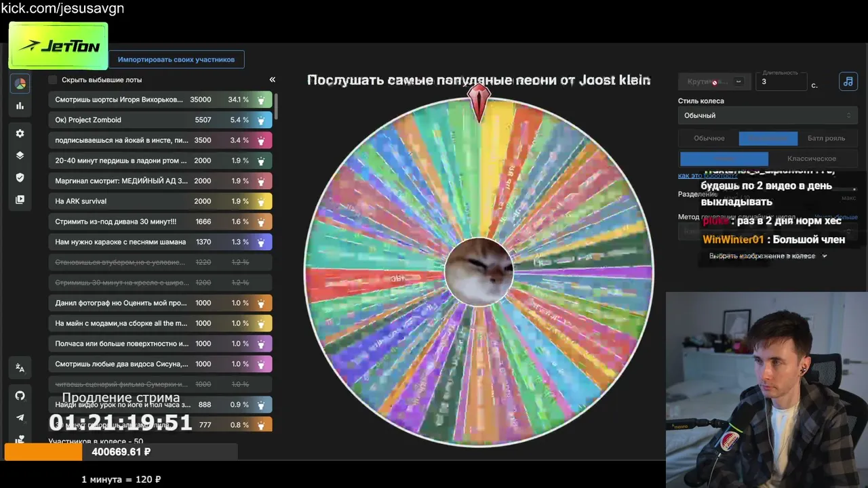Open the wheel view in the sidebar
The width and height of the screenshot is (868, 488).
pos(20,84)
